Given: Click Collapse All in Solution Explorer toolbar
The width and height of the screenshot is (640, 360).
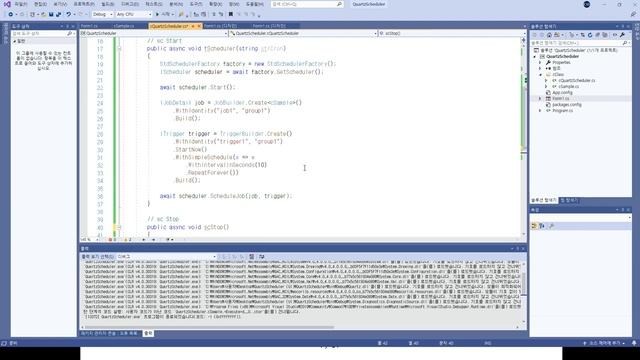Looking at the screenshot, I should [598, 35].
